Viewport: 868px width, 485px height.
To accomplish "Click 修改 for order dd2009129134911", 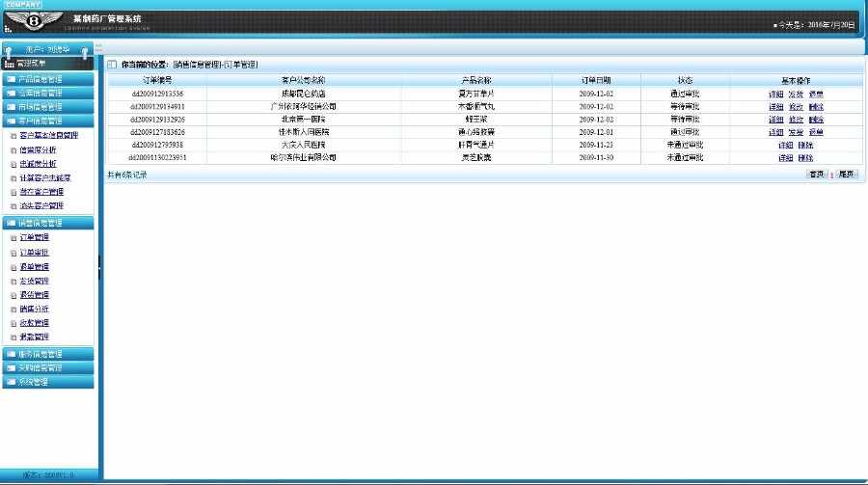I will (796, 107).
